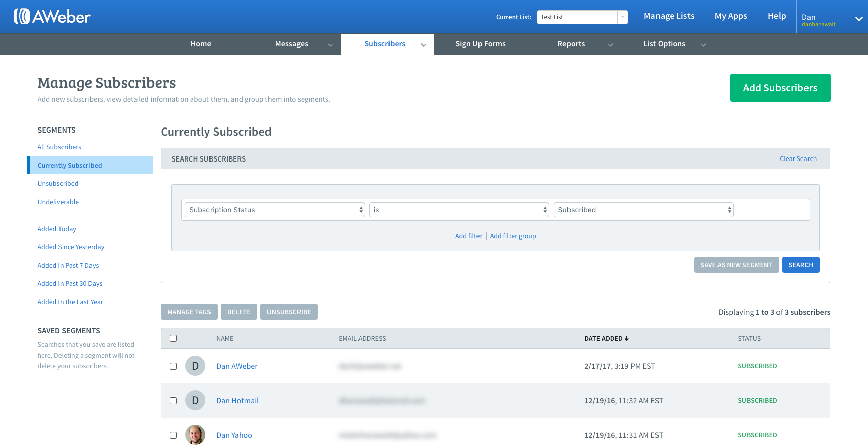Select the Added In Past 7 Days segment

[68, 266]
